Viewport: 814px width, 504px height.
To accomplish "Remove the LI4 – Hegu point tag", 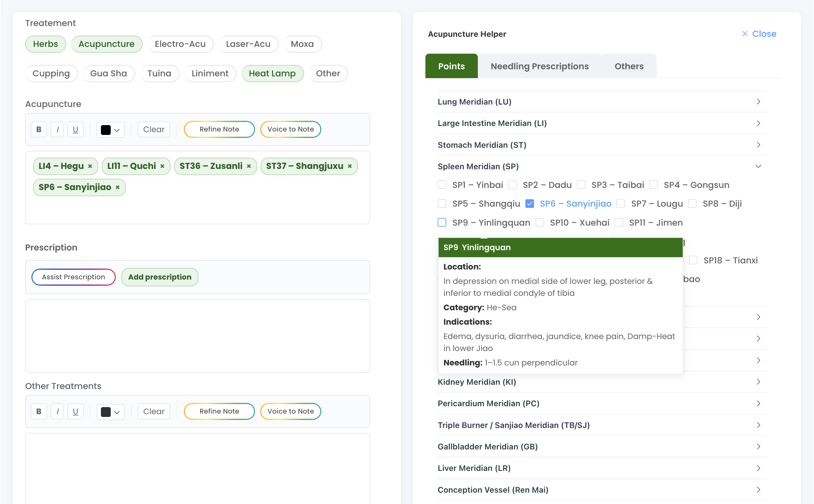I will coord(90,166).
